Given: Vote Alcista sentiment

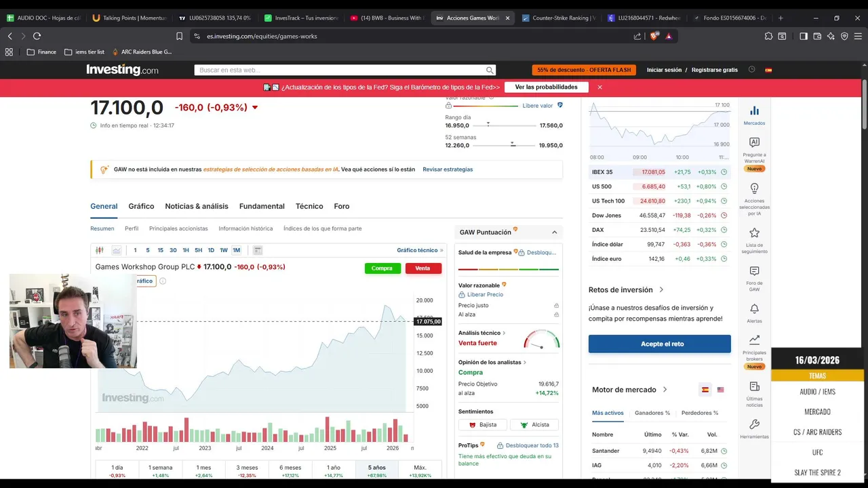Looking at the screenshot, I should tap(534, 425).
